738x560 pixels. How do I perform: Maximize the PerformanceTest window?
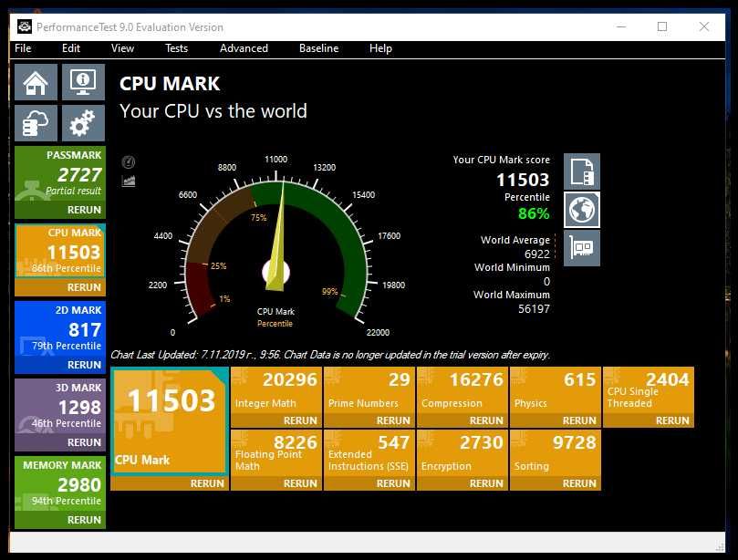click(x=662, y=26)
